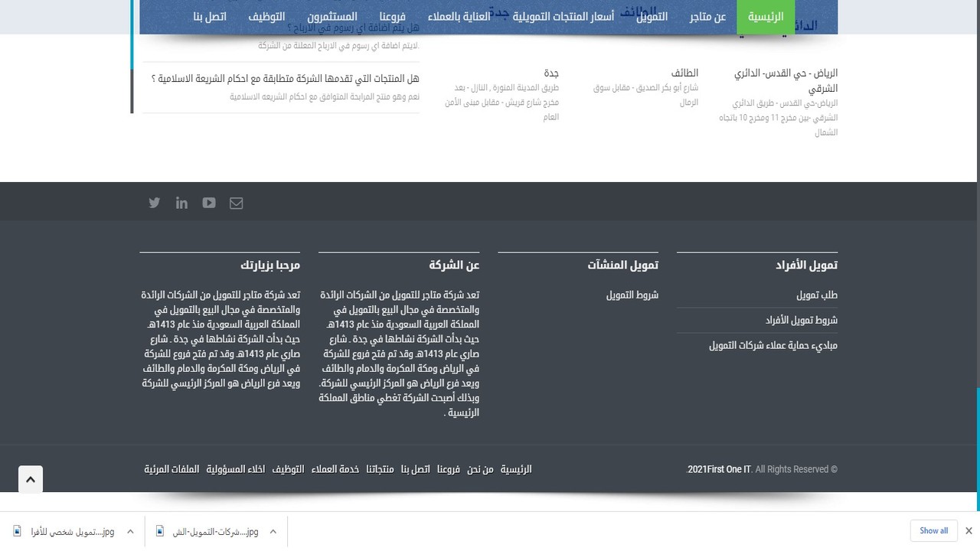Open التوظيف in top navigation bar
This screenshot has width=980, height=551.
coord(266,16)
